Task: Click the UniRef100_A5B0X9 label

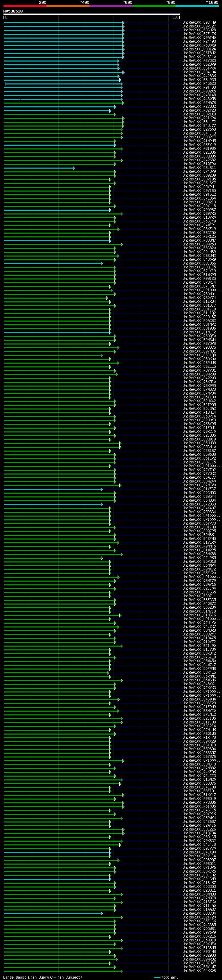Action: 199,45
